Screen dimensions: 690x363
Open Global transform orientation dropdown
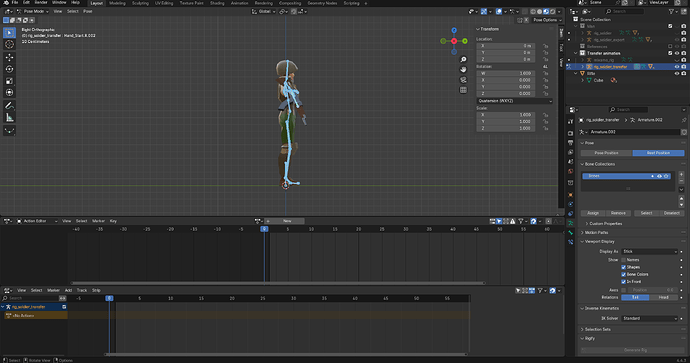[x=264, y=11]
